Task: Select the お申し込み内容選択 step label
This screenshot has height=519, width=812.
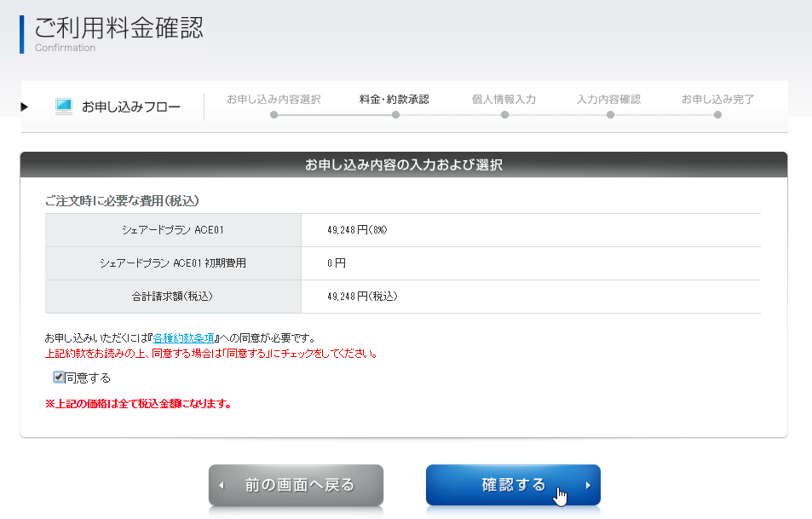Action: tap(274, 99)
